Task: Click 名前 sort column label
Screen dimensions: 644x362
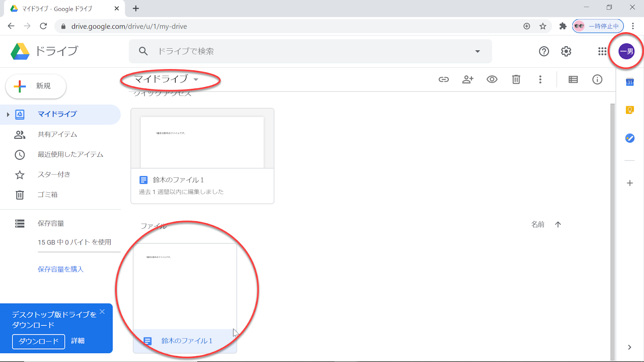Action: coord(538,224)
